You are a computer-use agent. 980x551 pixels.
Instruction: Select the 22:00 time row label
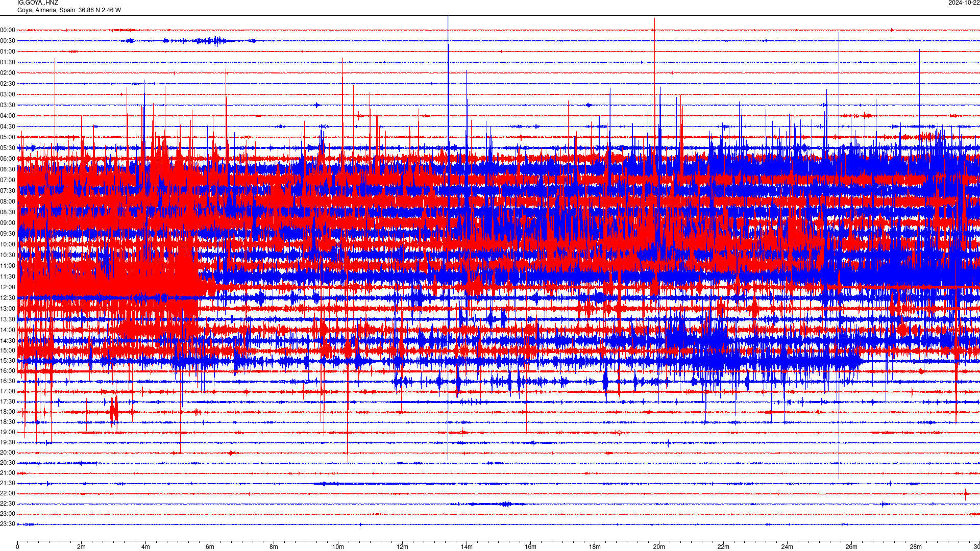(x=8, y=493)
